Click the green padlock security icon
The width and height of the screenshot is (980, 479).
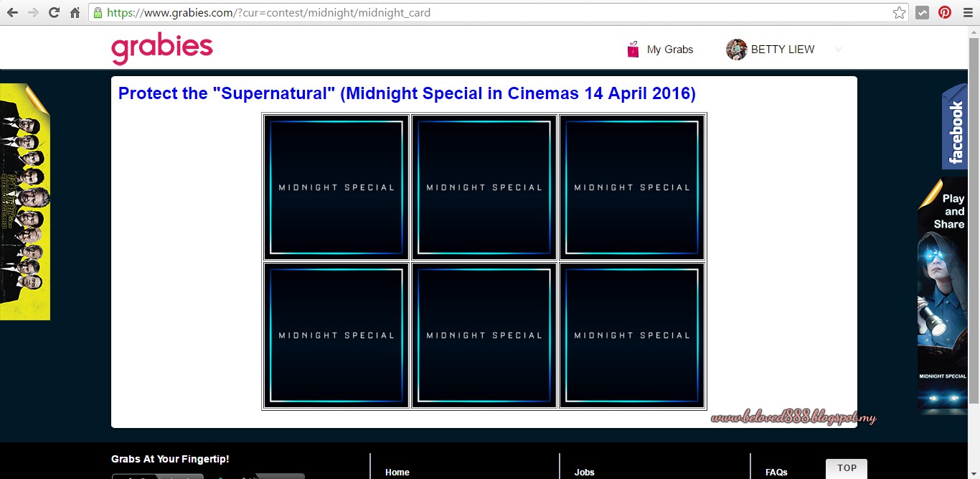point(98,12)
